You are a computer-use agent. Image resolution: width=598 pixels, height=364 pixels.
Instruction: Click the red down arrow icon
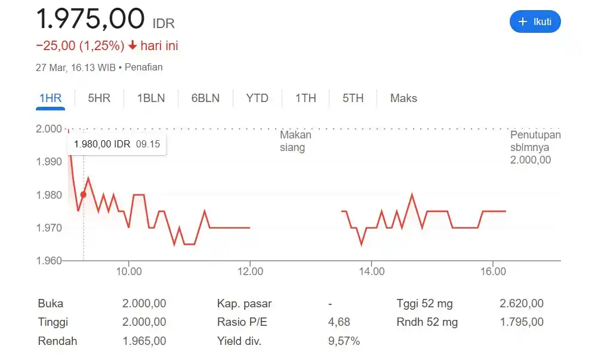[132, 46]
